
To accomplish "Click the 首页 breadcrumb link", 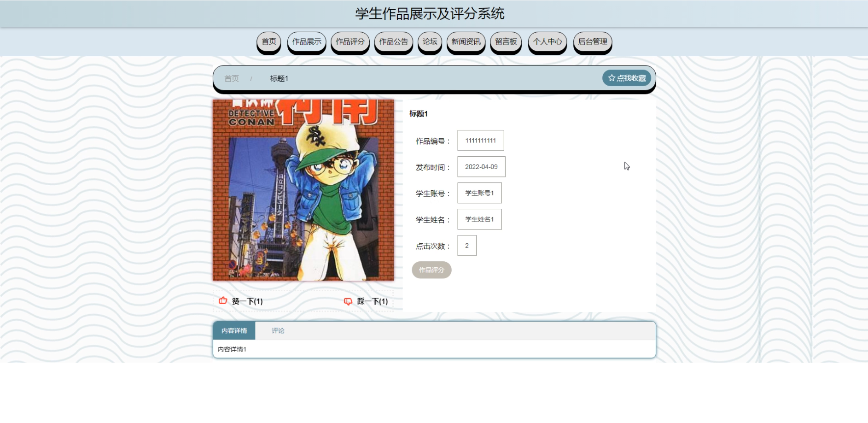I will (232, 78).
